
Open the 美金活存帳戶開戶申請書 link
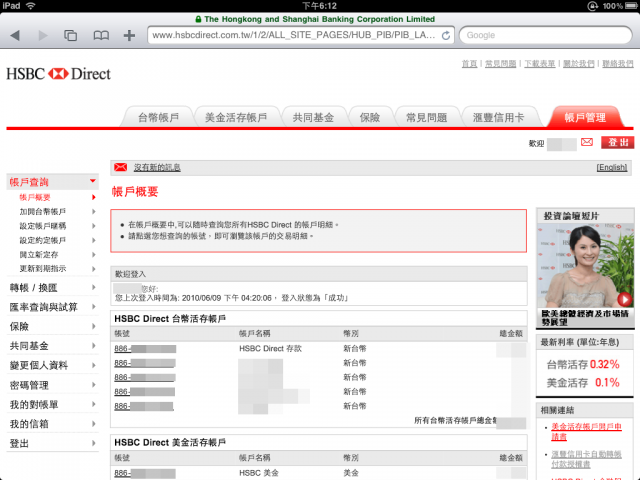(x=586, y=431)
